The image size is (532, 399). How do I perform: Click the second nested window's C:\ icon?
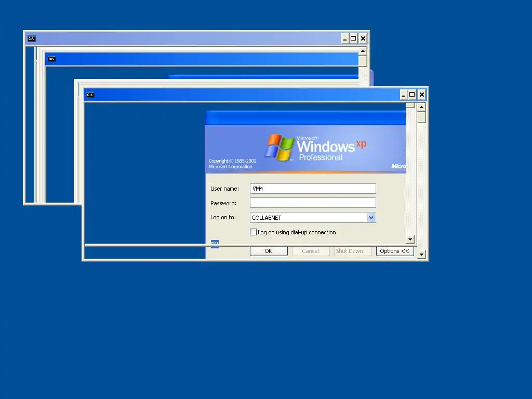51,59
